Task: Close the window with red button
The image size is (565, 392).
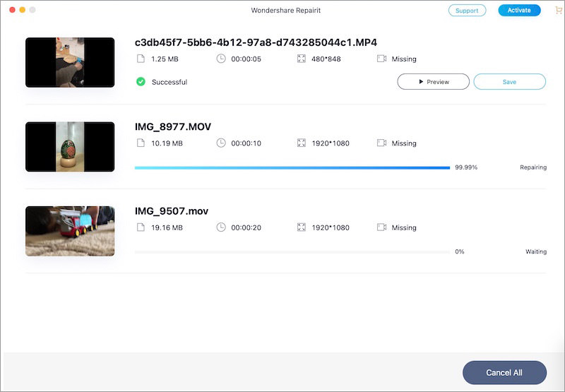Action: coord(12,10)
